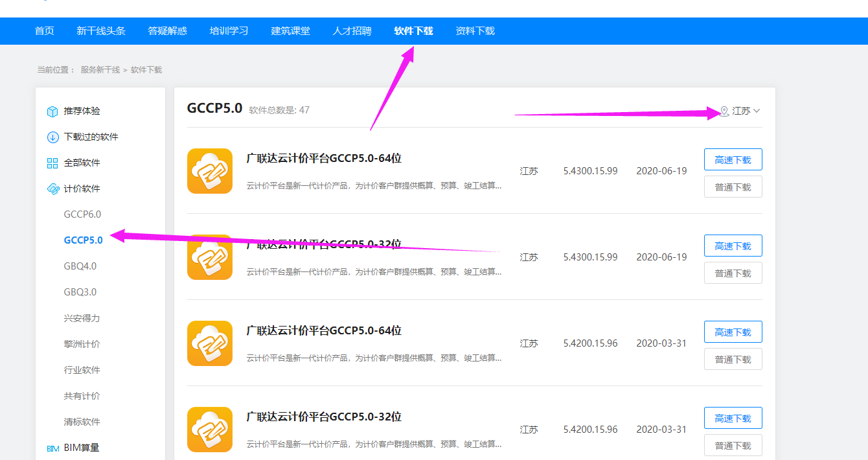Click the BIM算量 category icon
The width and height of the screenshot is (868, 460).
(x=53, y=448)
